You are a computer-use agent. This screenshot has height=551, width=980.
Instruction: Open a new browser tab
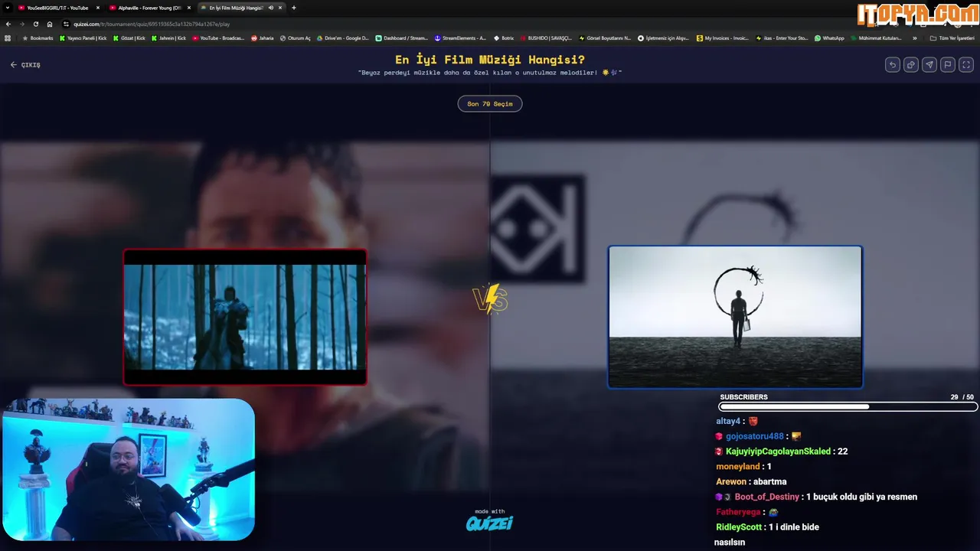coord(293,8)
